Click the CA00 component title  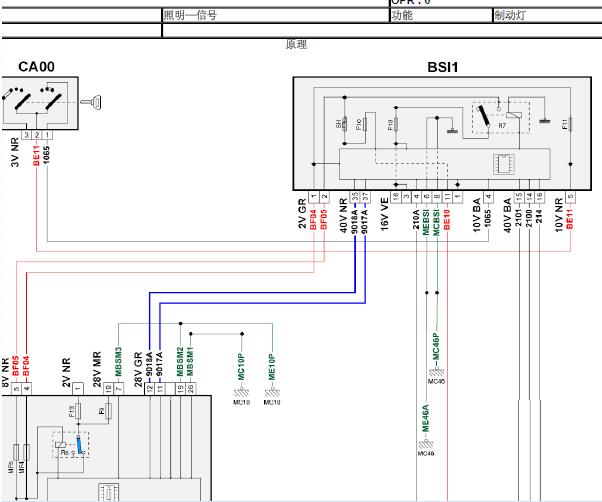(x=36, y=66)
